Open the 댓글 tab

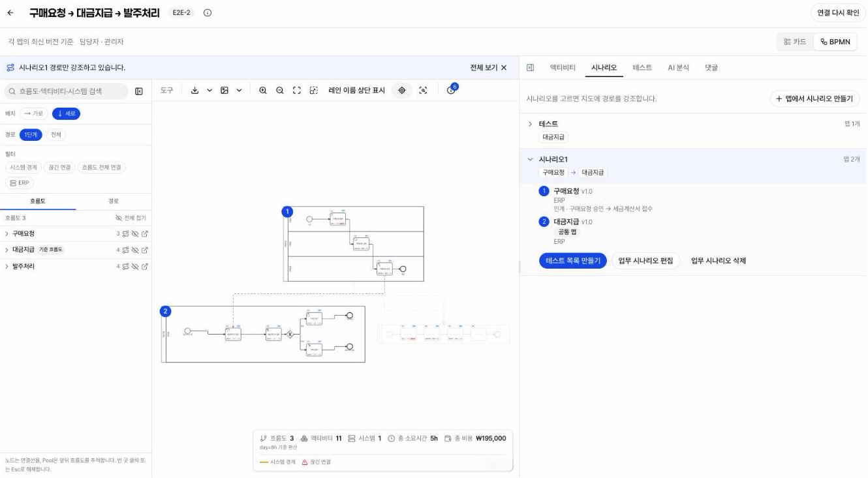click(711, 68)
